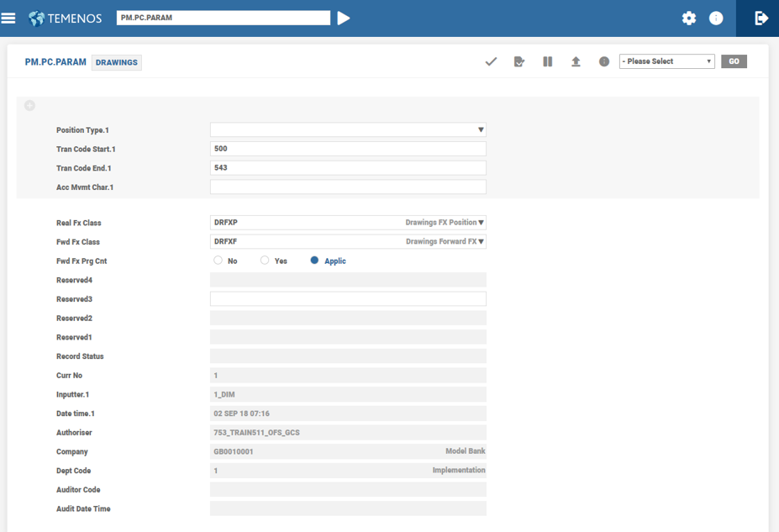Click the run command arrow icon
This screenshot has width=779, height=532.
344,18
